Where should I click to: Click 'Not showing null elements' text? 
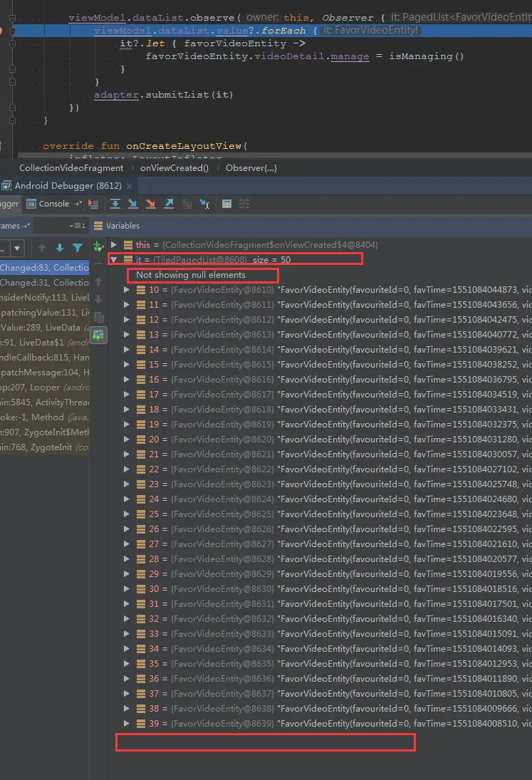point(191,274)
